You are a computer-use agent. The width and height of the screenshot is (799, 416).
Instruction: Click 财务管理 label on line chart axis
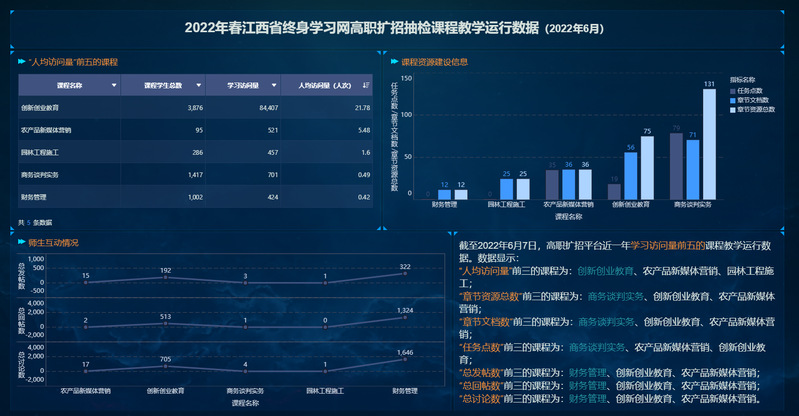click(x=405, y=391)
